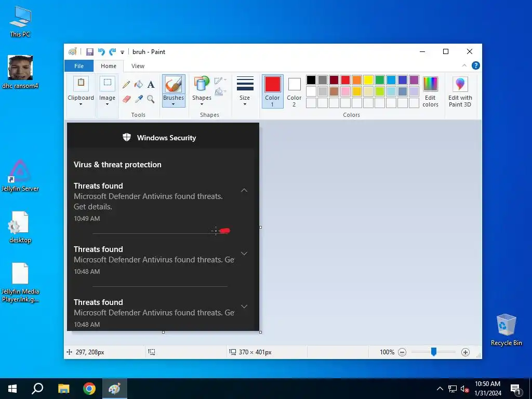Click the muted volume tray icon

click(x=465, y=389)
